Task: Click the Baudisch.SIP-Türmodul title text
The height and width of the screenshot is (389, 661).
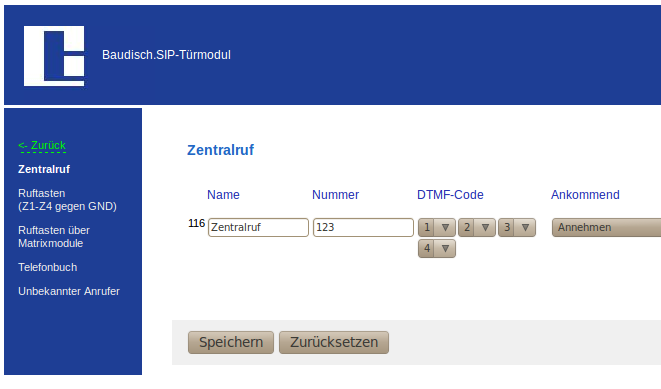Action: [166, 55]
